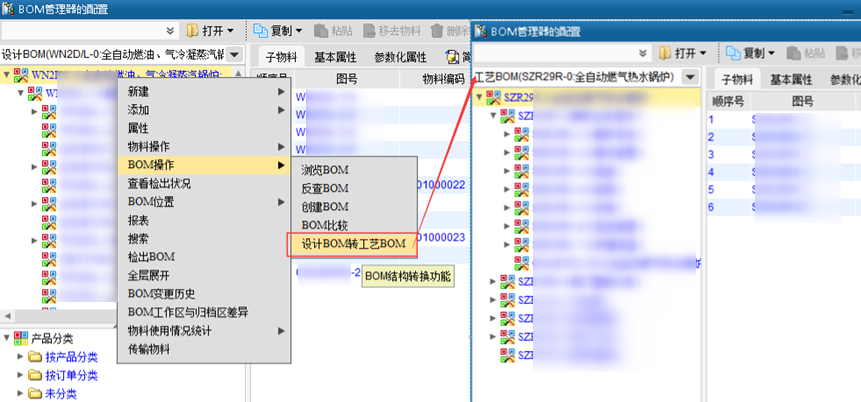Select row 1 in right 子物料 table
861x402 pixels.
[x=784, y=119]
